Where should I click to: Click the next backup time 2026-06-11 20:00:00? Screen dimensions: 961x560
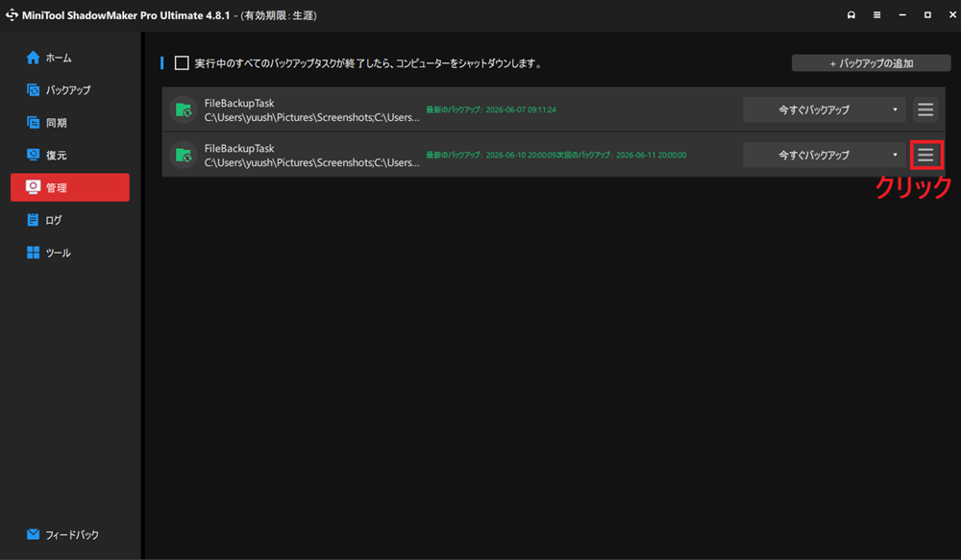coord(652,155)
